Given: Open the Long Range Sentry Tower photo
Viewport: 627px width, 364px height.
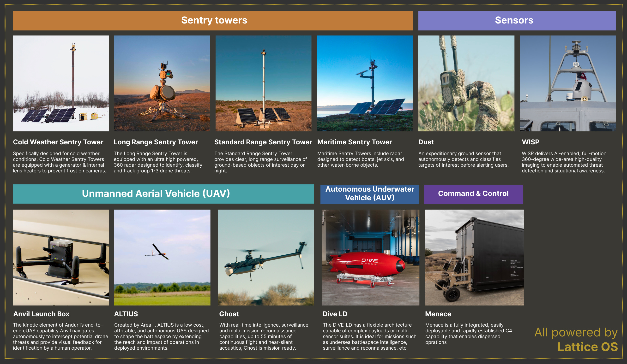Looking at the screenshot, I should (162, 83).
